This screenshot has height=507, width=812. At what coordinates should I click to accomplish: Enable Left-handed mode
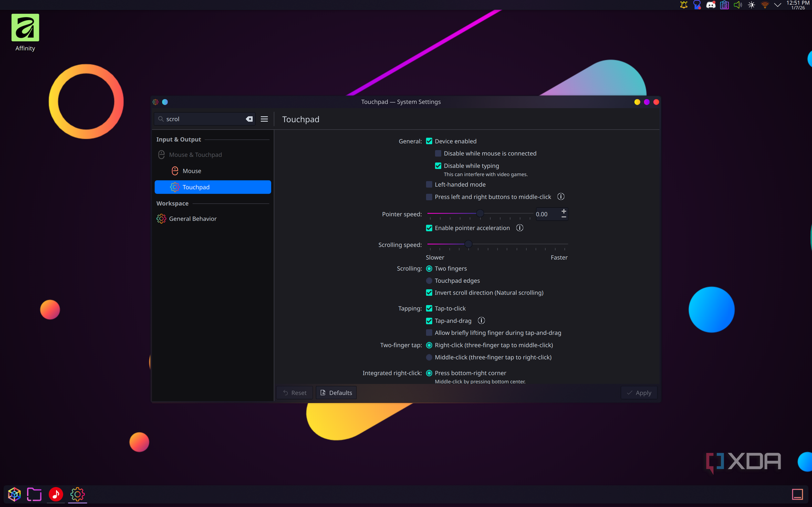point(429,184)
